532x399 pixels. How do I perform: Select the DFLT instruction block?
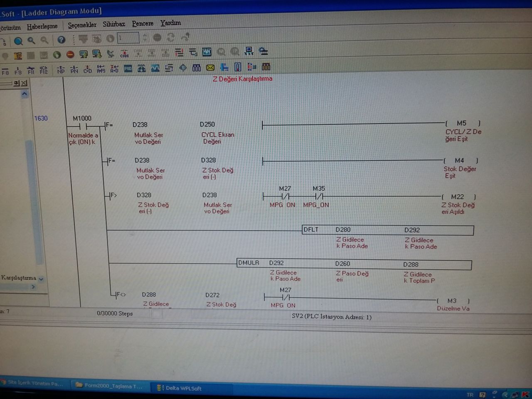(x=388, y=230)
